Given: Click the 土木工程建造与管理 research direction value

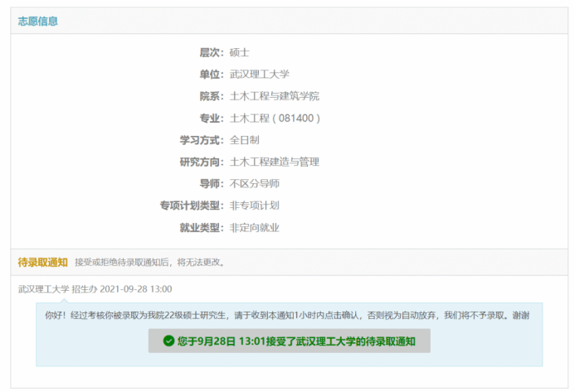Looking at the screenshot, I should click(x=274, y=162).
